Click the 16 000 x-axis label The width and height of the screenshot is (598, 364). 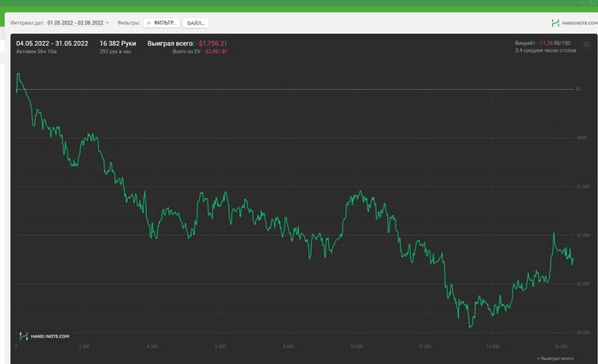pos(560,346)
